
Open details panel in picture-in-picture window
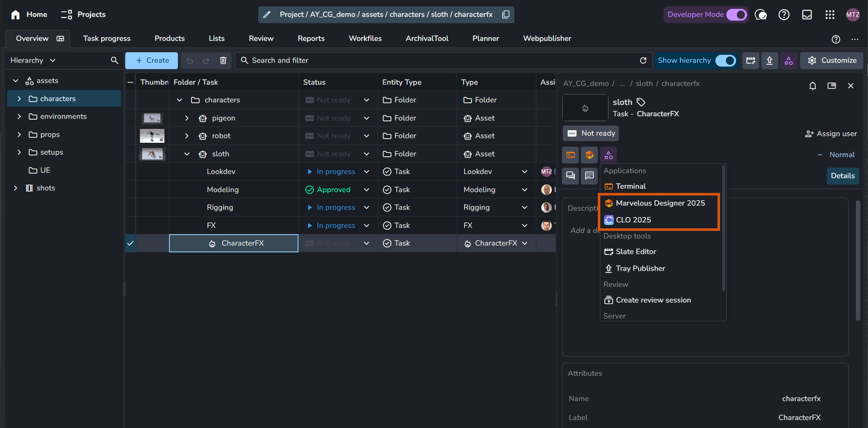pyautogui.click(x=832, y=86)
